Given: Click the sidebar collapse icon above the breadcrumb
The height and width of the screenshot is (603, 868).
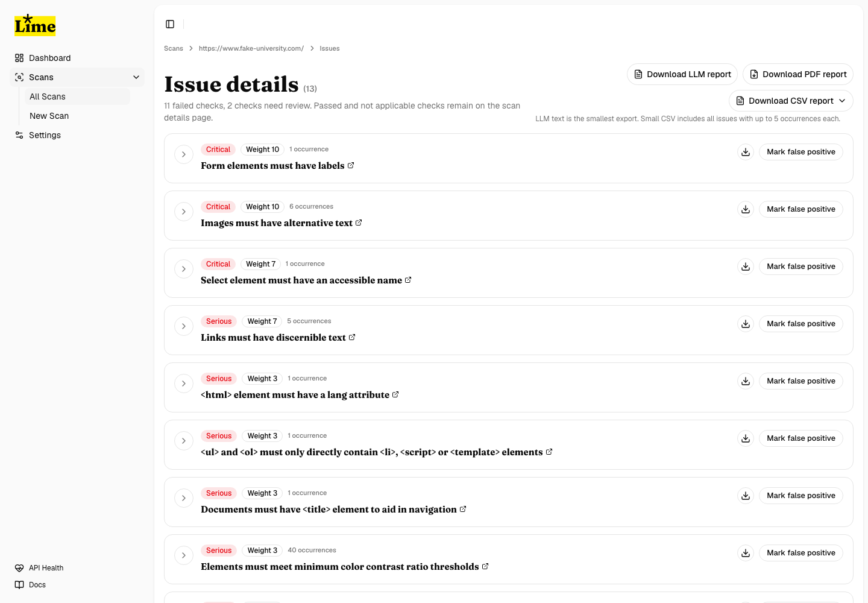Looking at the screenshot, I should [x=170, y=24].
